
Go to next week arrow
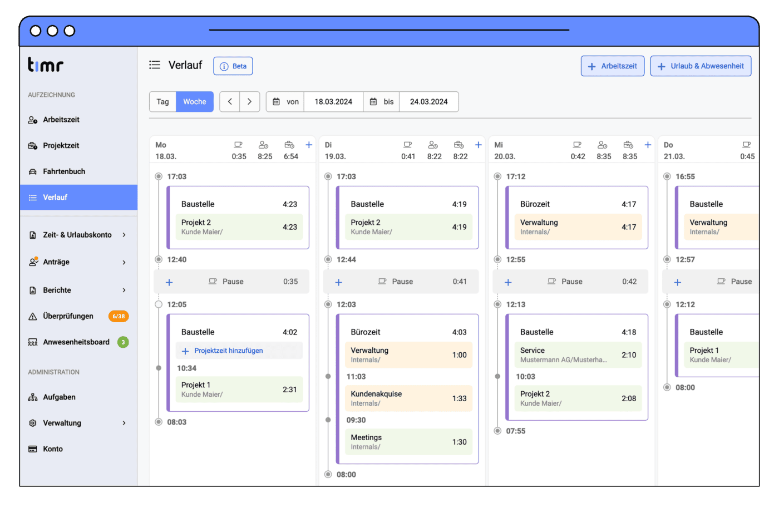[x=250, y=102]
